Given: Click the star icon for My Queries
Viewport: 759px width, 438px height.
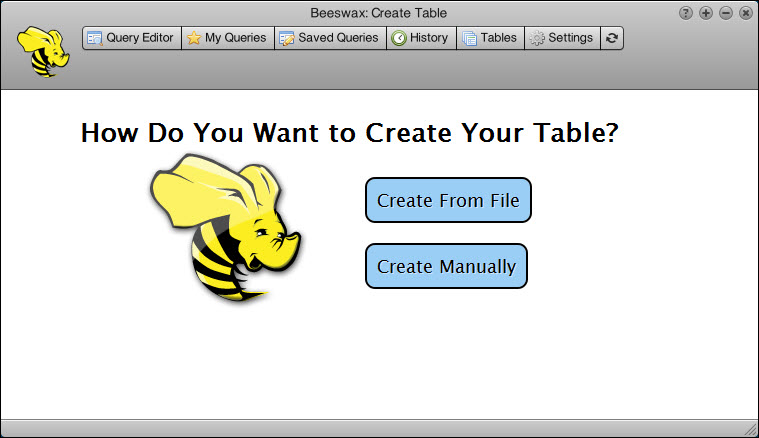Looking at the screenshot, I should [194, 38].
